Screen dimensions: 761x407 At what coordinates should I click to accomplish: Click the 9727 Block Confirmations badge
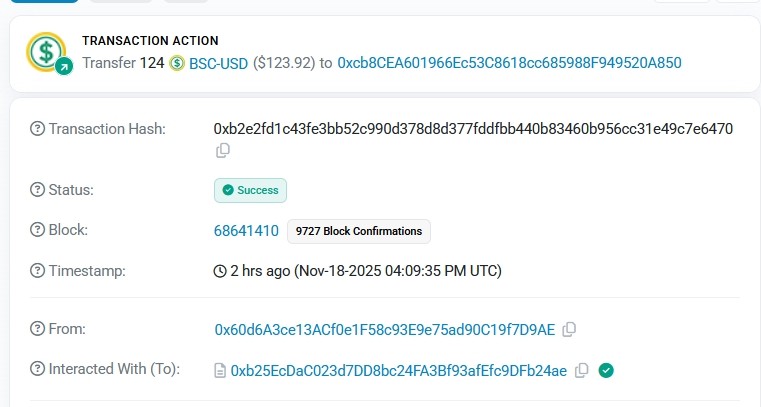pyautogui.click(x=358, y=231)
